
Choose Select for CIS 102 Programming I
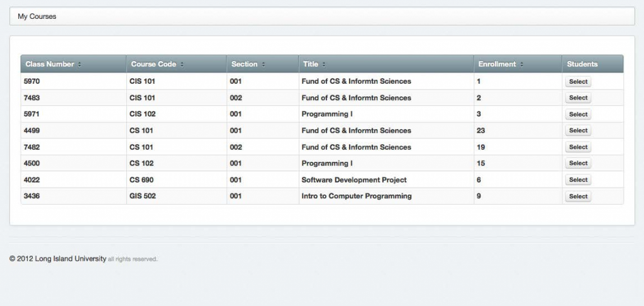click(x=578, y=115)
